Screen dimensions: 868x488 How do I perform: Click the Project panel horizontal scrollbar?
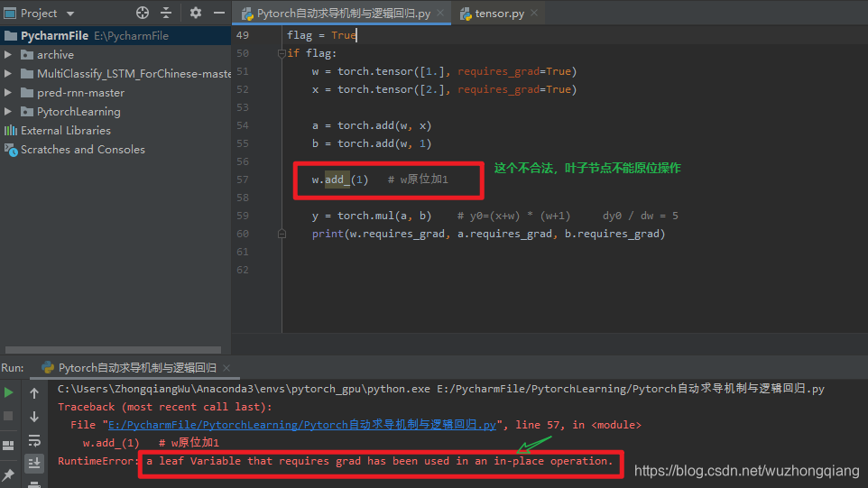coord(113,350)
